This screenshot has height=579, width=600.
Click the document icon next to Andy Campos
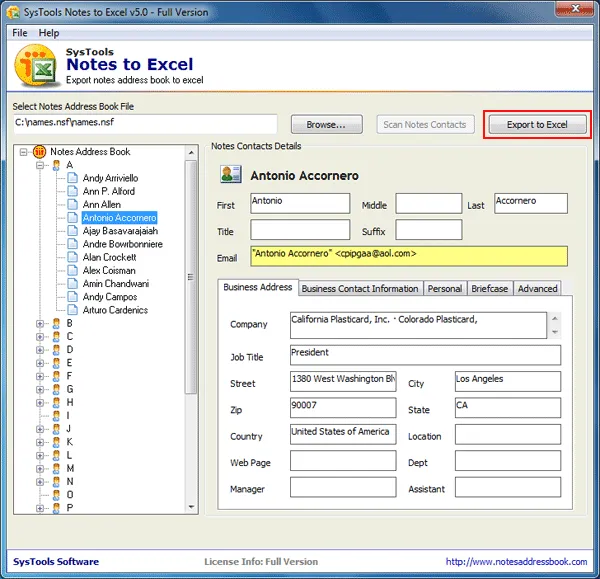click(x=73, y=297)
